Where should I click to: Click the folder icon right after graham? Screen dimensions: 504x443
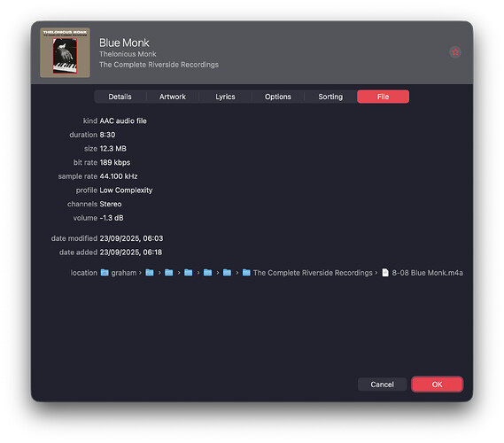tap(150, 273)
